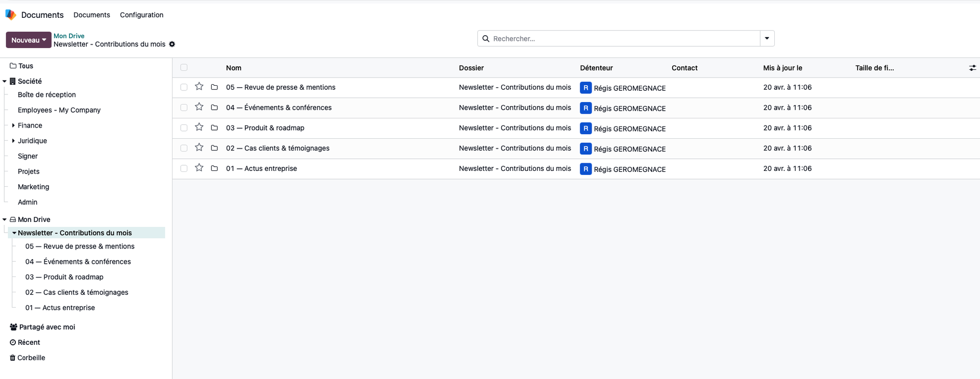980x379 pixels.
Task: Click the star icon for '01 — Actus entreprise'
Action: [x=199, y=168]
